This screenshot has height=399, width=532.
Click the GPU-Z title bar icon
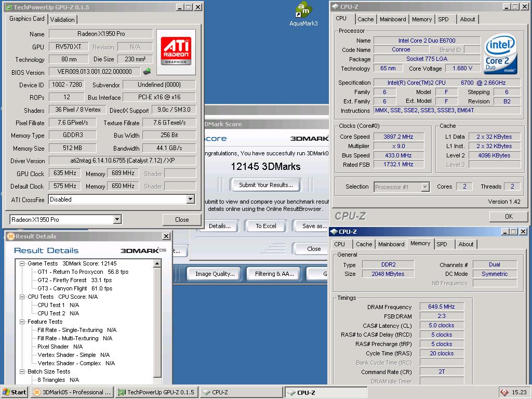pos(8,7)
